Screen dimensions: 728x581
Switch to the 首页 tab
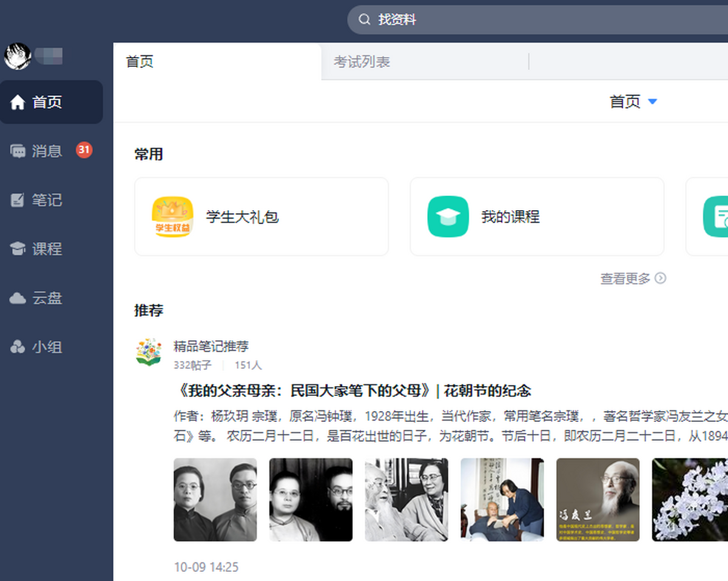pyautogui.click(x=217, y=61)
